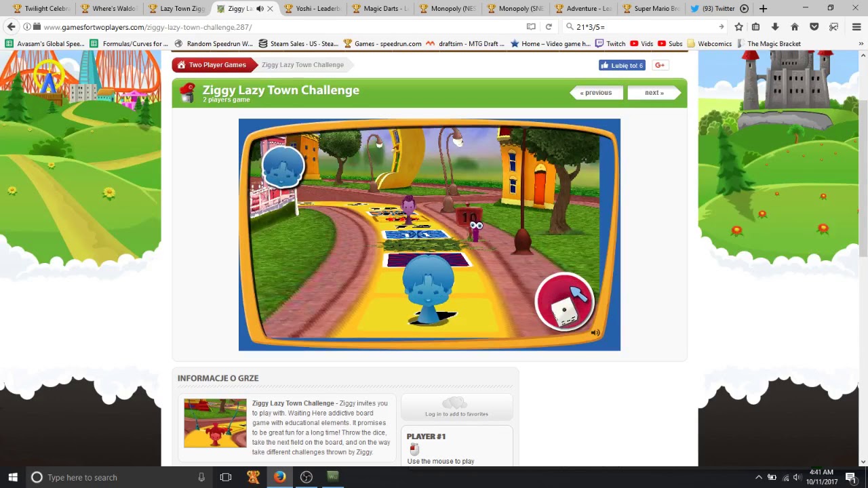Viewport: 868px width, 488px height.
Task: Share on Google Plus button
Action: pos(660,65)
